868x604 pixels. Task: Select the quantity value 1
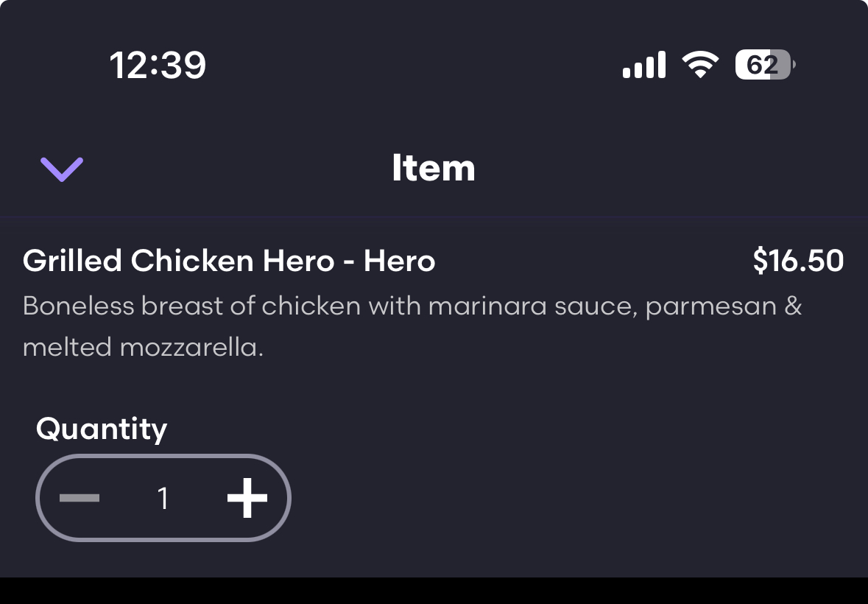point(163,499)
